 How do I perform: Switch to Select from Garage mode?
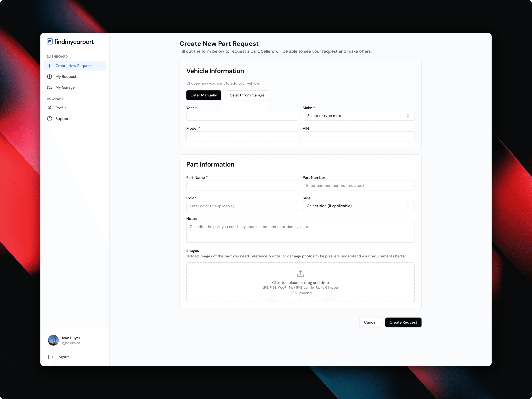[247, 95]
